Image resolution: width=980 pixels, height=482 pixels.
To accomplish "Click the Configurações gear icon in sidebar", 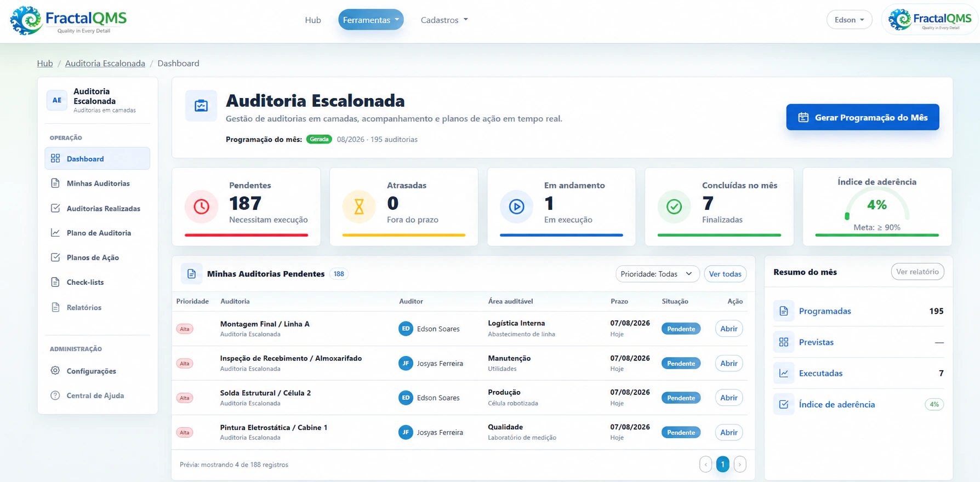I will click(x=55, y=371).
